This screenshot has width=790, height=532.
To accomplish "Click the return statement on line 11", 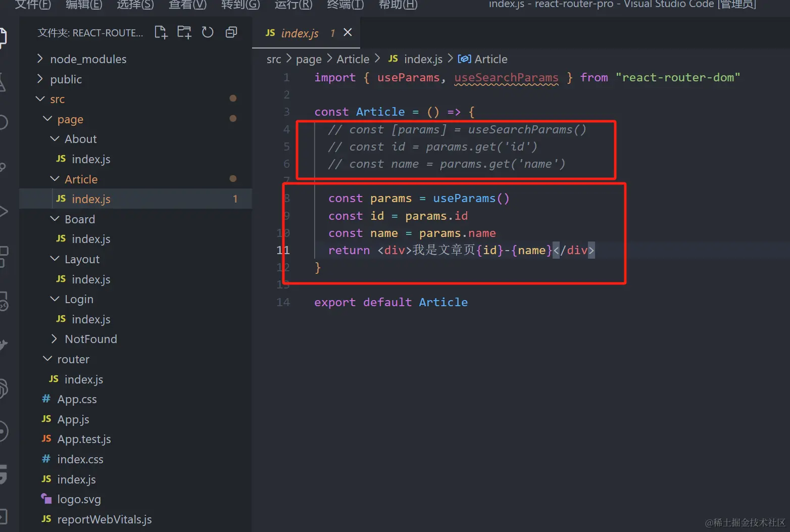I will [x=461, y=250].
